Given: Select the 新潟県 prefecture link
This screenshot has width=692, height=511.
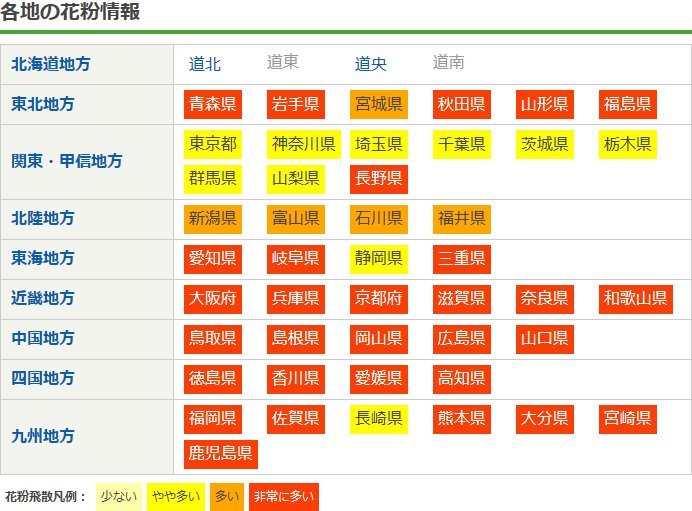Looking at the screenshot, I should click(x=213, y=218).
